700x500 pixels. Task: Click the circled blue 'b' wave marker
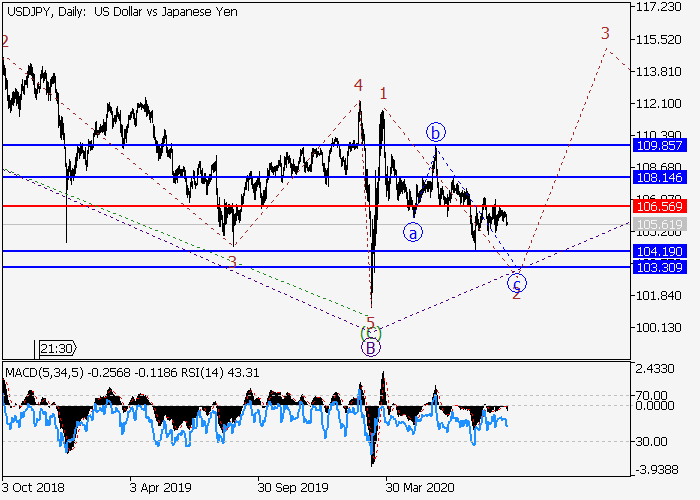click(435, 132)
